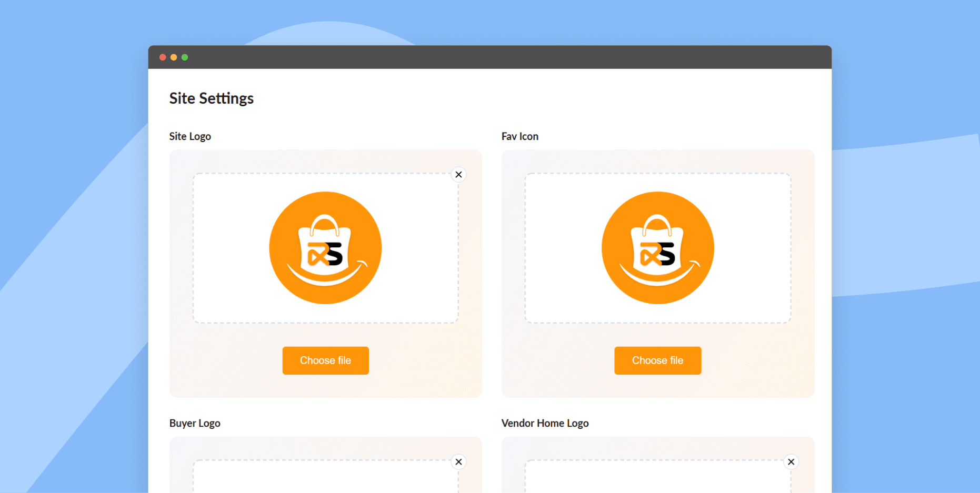Choose a file for Site Logo

pos(325,360)
